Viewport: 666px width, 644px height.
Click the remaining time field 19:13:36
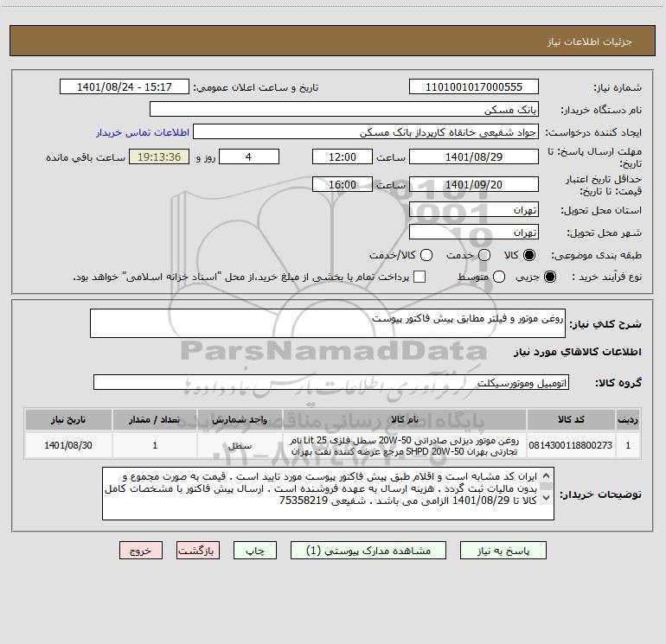tap(159, 156)
